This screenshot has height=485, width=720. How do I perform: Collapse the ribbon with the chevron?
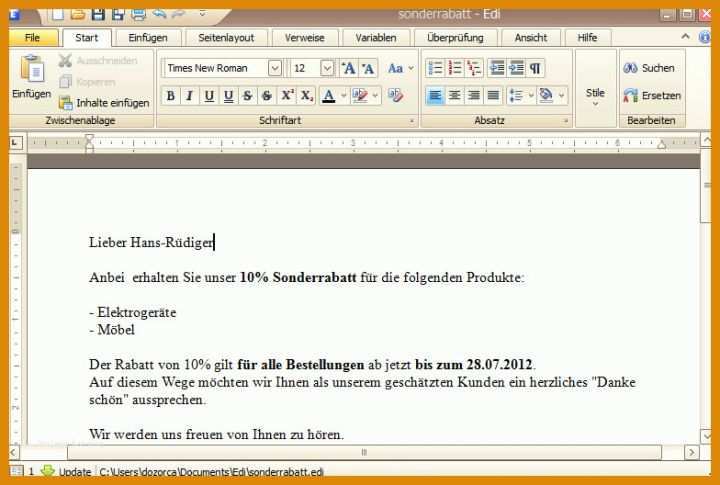(686, 36)
